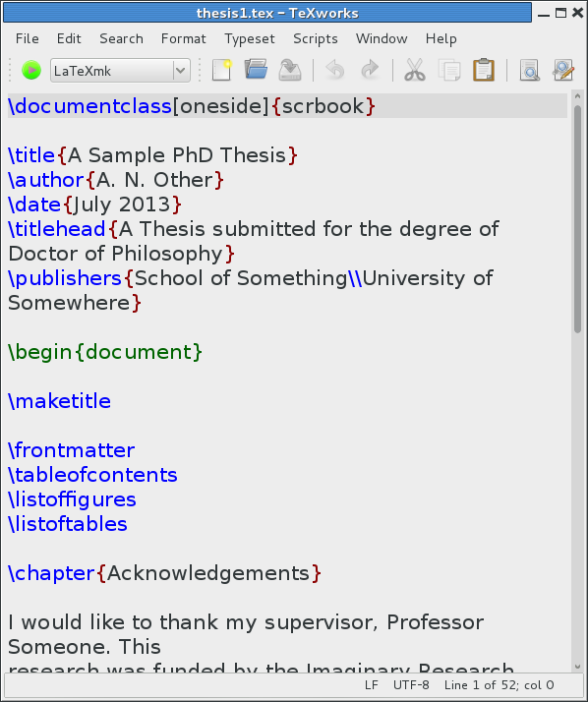Click the vertical scrollbar thumb
Image resolution: width=588 pixels, height=702 pixels.
tap(577, 218)
